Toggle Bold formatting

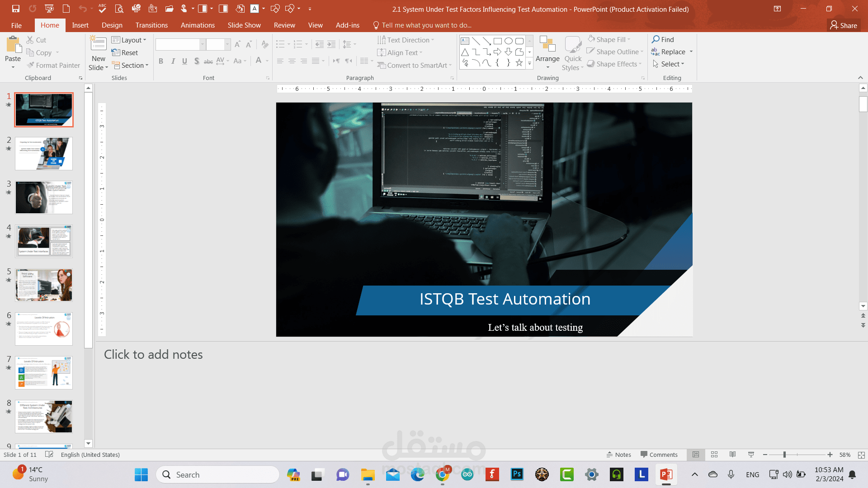click(161, 61)
